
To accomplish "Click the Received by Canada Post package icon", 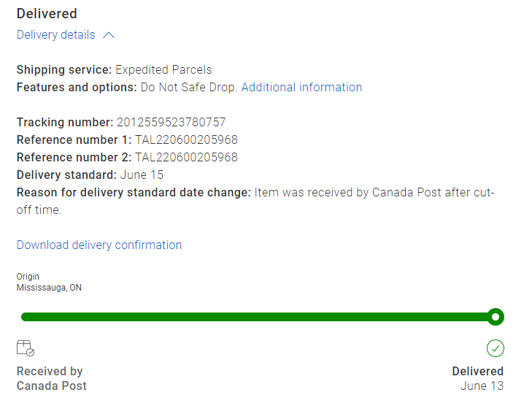I will (26, 348).
